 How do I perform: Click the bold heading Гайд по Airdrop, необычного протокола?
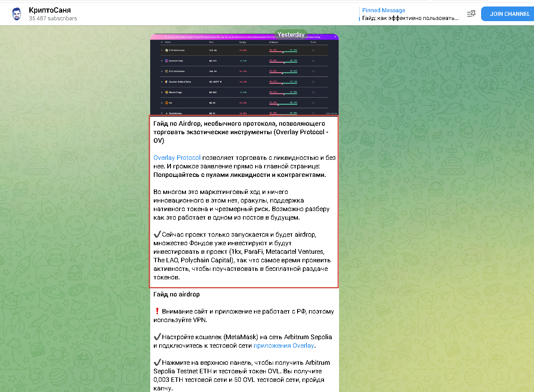(241, 132)
